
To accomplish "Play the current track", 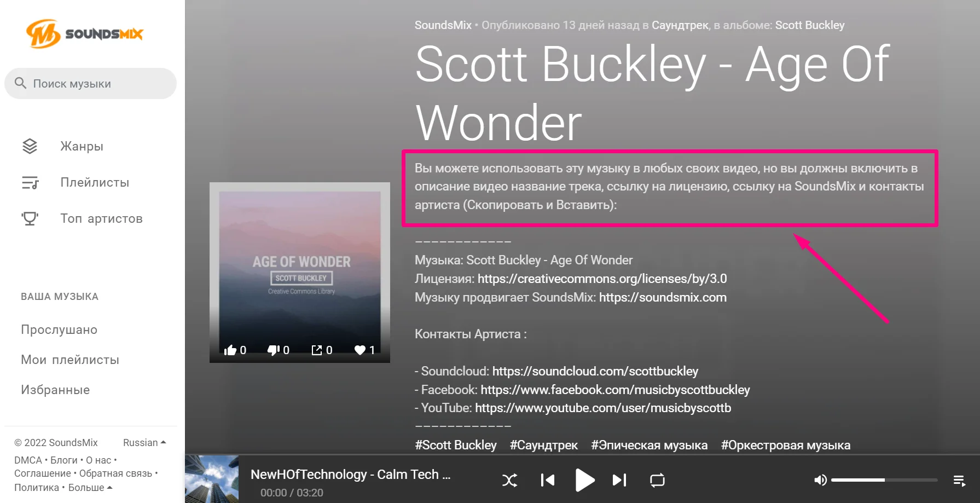I will click(x=584, y=481).
